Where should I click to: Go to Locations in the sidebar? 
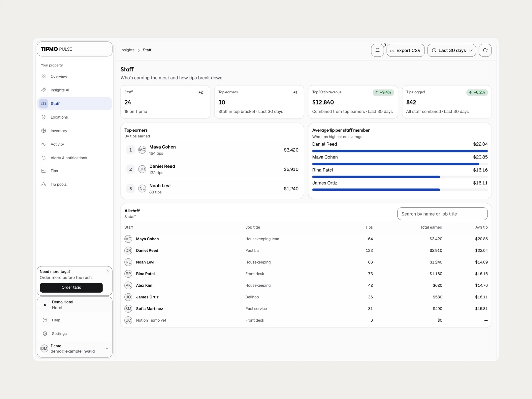[75, 117]
